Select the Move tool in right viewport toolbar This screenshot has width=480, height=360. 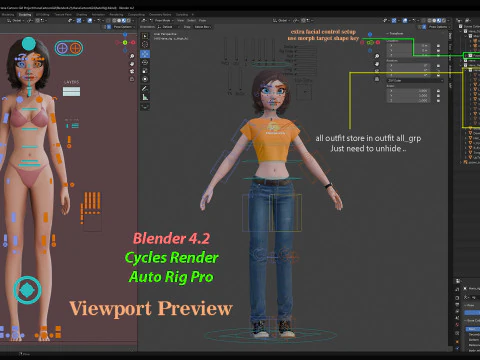click(x=145, y=54)
